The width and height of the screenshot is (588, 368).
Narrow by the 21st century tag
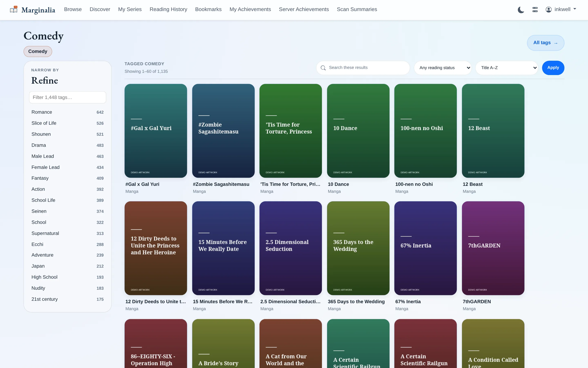[68, 299]
